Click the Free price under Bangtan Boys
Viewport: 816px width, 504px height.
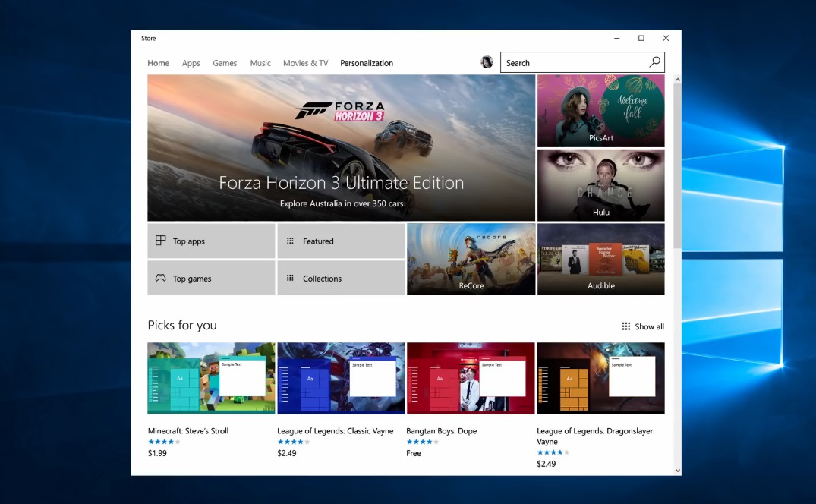[414, 453]
